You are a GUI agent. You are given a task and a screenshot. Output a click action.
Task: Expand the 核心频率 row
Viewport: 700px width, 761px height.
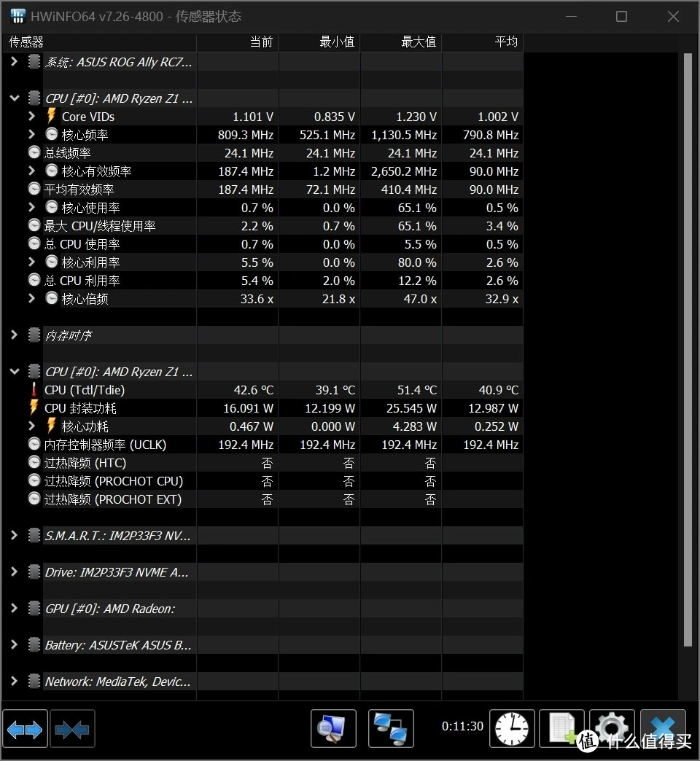(x=31, y=134)
